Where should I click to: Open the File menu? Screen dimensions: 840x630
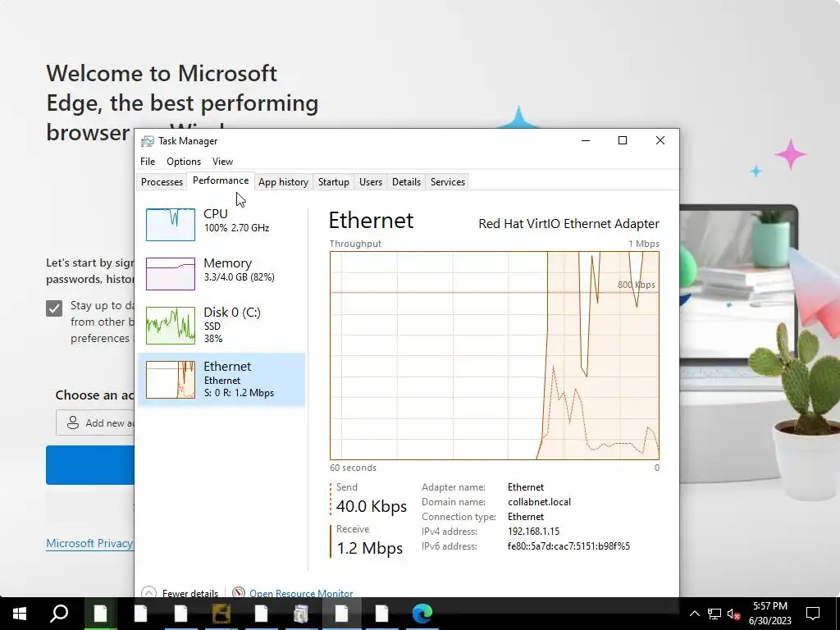[148, 162]
